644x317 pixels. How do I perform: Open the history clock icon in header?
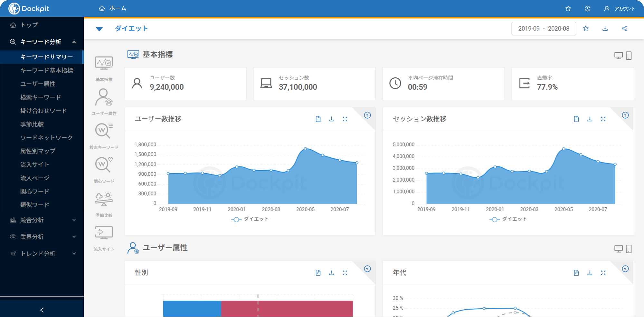pyautogui.click(x=587, y=9)
